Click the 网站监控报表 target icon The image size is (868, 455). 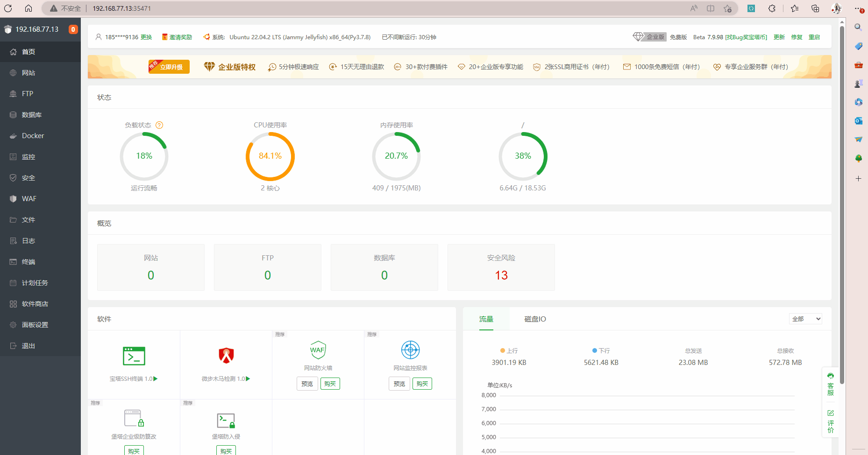[410, 350]
